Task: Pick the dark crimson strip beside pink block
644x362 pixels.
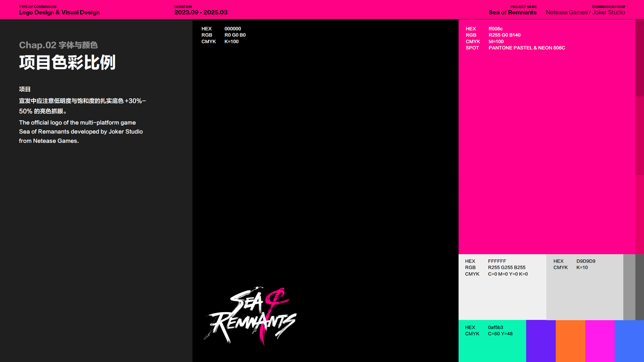Action: pos(640,58)
